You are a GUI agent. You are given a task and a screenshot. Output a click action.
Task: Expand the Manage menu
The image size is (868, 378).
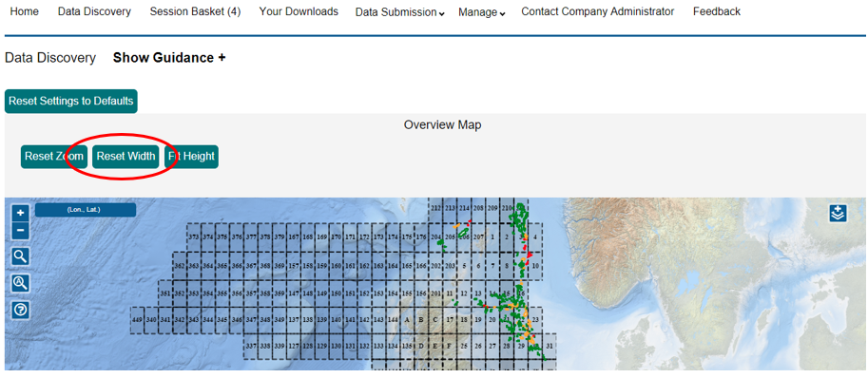481,12
